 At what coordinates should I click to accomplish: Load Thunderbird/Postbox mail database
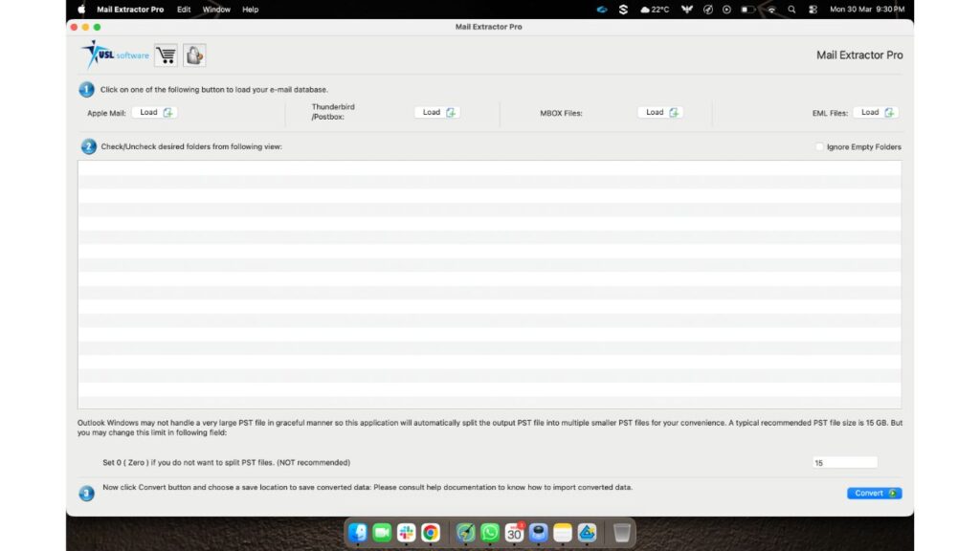click(x=437, y=113)
